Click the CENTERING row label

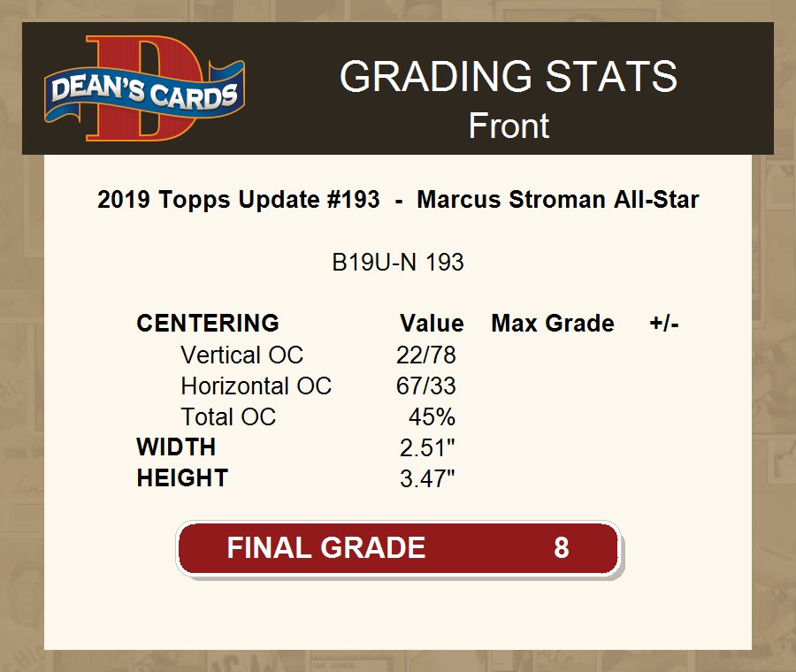point(208,324)
